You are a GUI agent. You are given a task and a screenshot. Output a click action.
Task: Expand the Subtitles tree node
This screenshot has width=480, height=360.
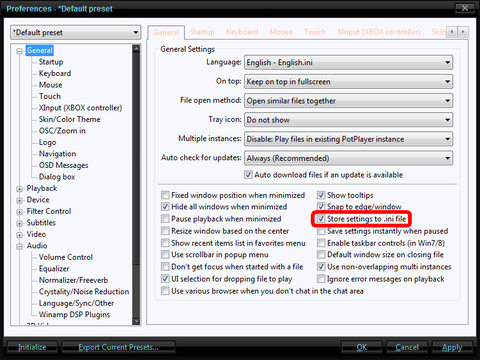pyautogui.click(x=20, y=223)
